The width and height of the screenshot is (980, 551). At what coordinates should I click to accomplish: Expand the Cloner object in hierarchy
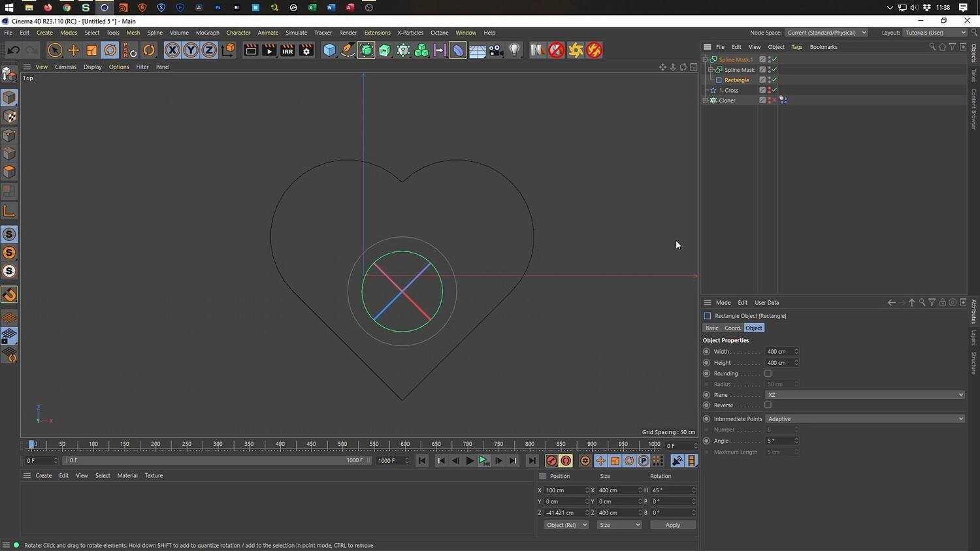705,101
